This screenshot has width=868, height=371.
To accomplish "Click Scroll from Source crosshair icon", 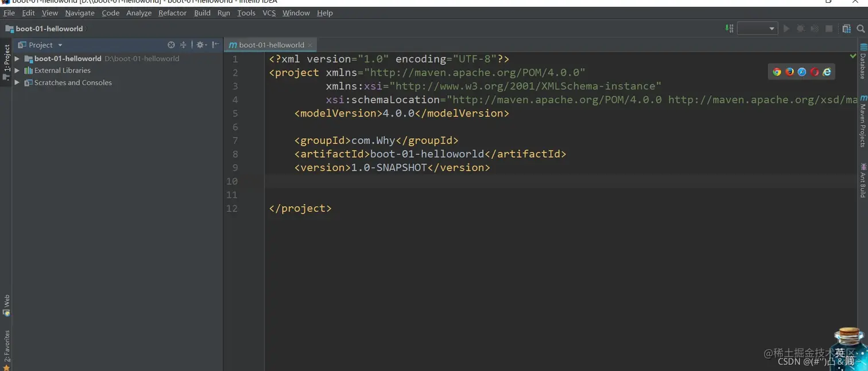I will 171,45.
